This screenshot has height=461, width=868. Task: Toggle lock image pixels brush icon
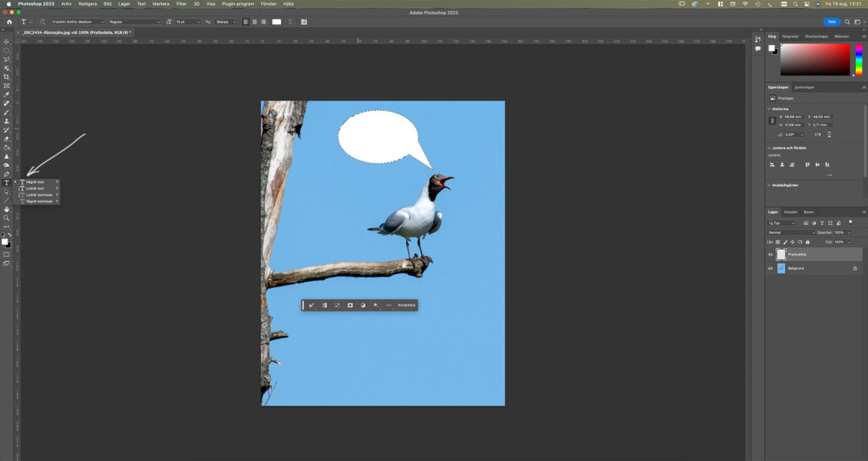tap(785, 242)
